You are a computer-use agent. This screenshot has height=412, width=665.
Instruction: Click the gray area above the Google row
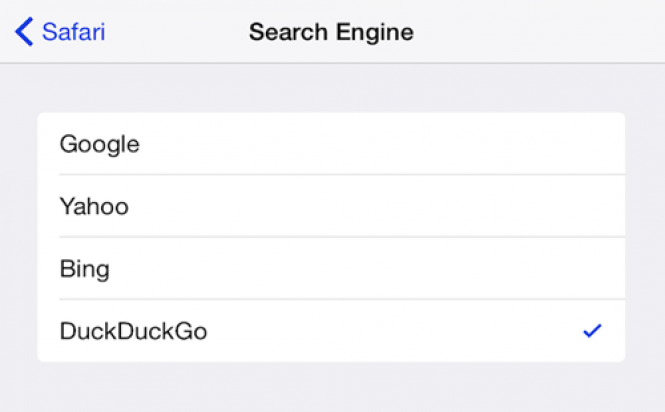coord(332,88)
